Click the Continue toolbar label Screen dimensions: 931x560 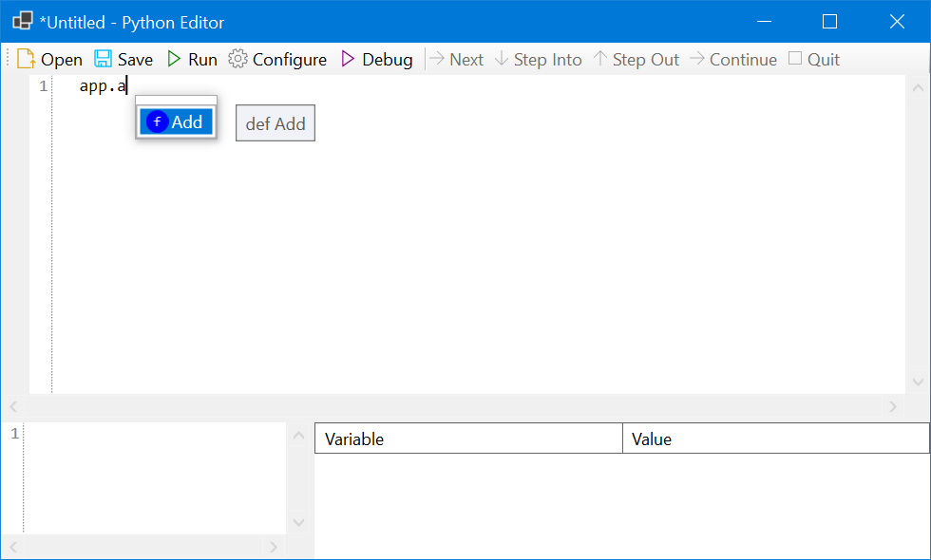pos(743,59)
